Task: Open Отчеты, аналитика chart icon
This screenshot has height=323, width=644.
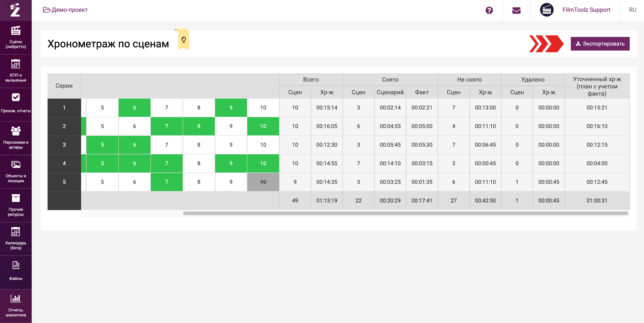Action: click(x=15, y=298)
